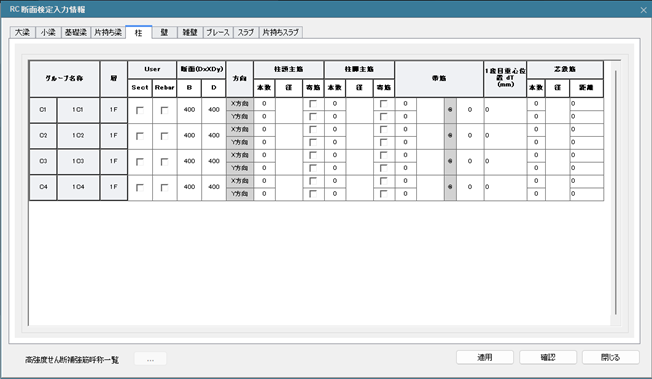This screenshot has width=652, height=379.
Task: Switch to the ブレース tab
Action: point(218,32)
